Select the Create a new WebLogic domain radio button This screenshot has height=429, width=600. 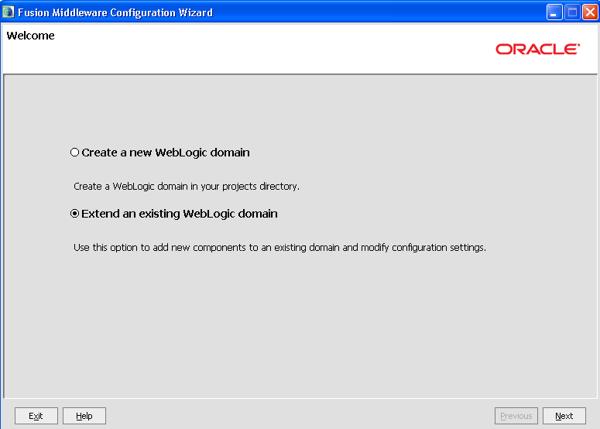[74, 153]
